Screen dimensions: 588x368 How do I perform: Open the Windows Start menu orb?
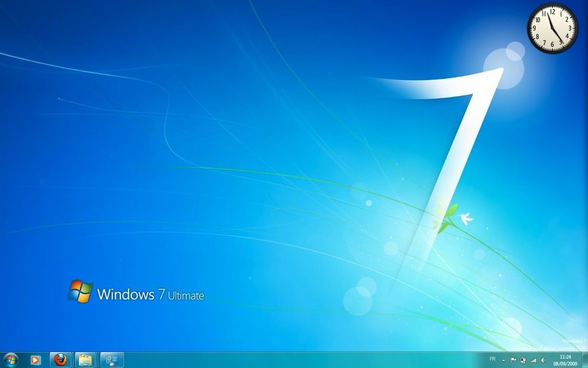[x=10, y=360]
